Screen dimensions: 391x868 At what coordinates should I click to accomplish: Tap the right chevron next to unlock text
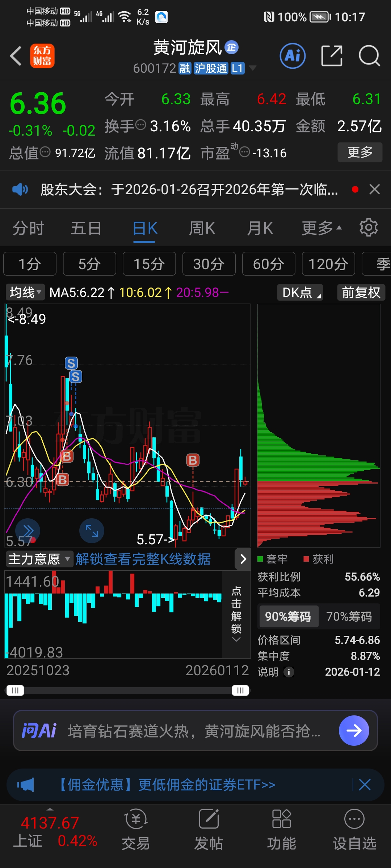pos(243,559)
